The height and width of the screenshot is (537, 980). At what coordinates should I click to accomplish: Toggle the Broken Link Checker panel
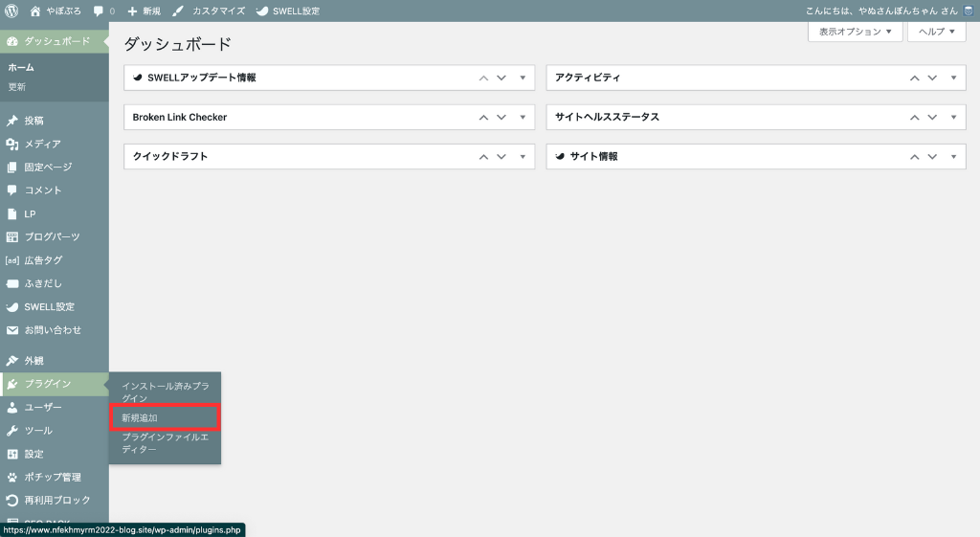(x=523, y=118)
